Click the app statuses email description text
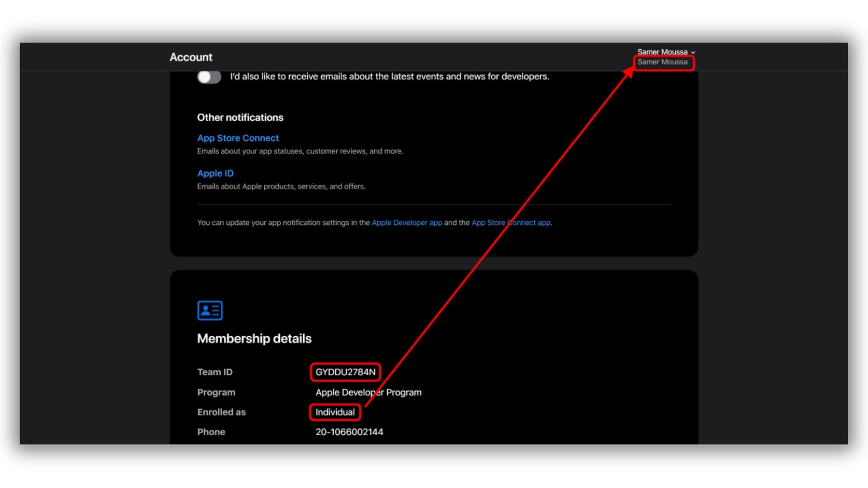The width and height of the screenshot is (868, 488). coord(300,151)
